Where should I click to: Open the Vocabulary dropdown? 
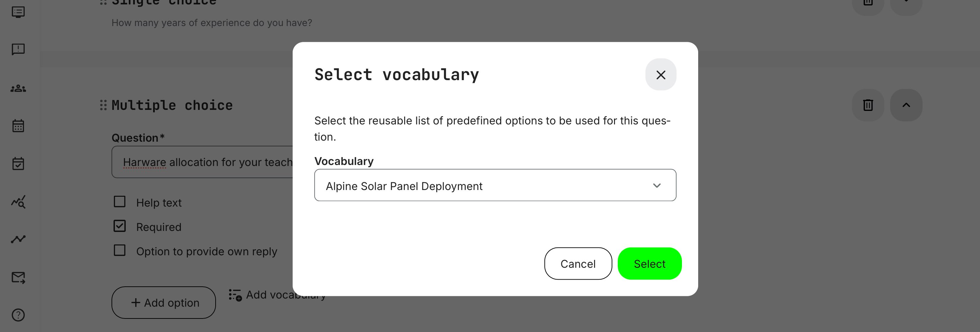point(495,185)
